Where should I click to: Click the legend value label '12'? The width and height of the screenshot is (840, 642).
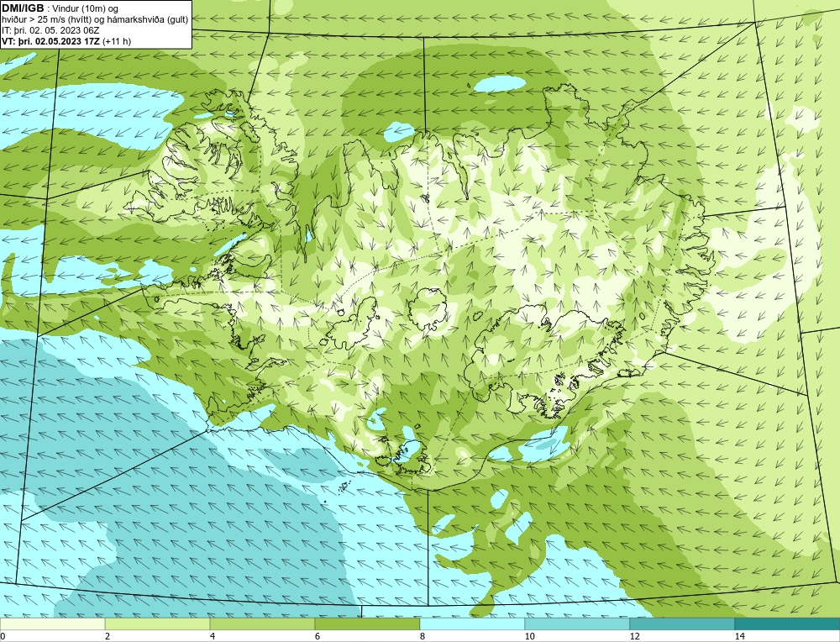[x=635, y=636]
